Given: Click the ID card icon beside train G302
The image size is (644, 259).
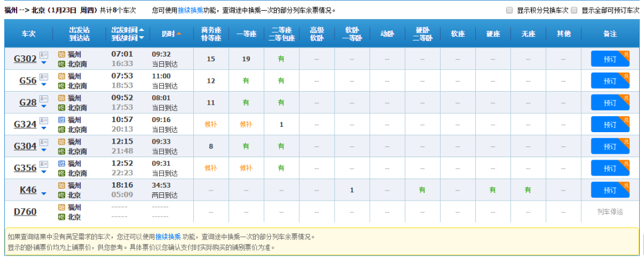Looking at the screenshot, I should pos(44,55).
